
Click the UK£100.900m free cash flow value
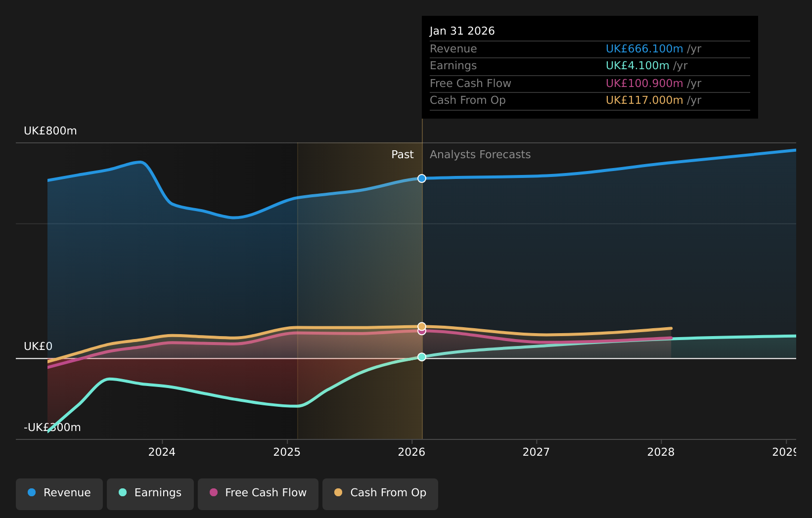pyautogui.click(x=644, y=84)
